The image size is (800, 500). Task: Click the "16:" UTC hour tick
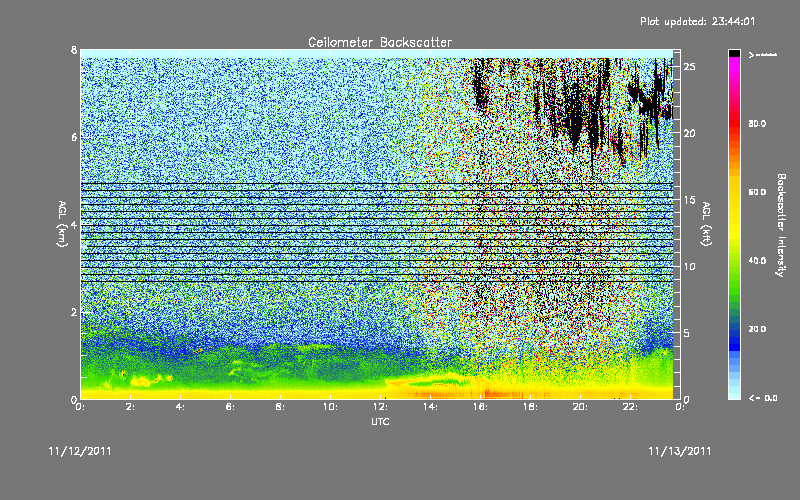pos(481,407)
